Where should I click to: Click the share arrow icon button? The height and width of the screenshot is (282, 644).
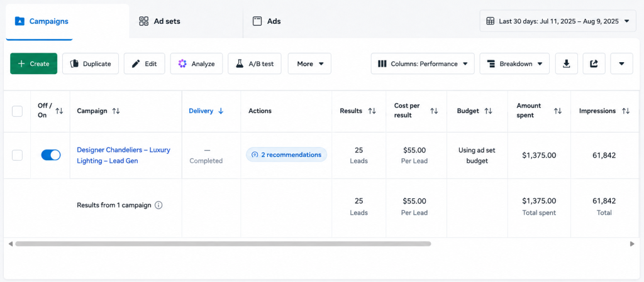click(594, 63)
